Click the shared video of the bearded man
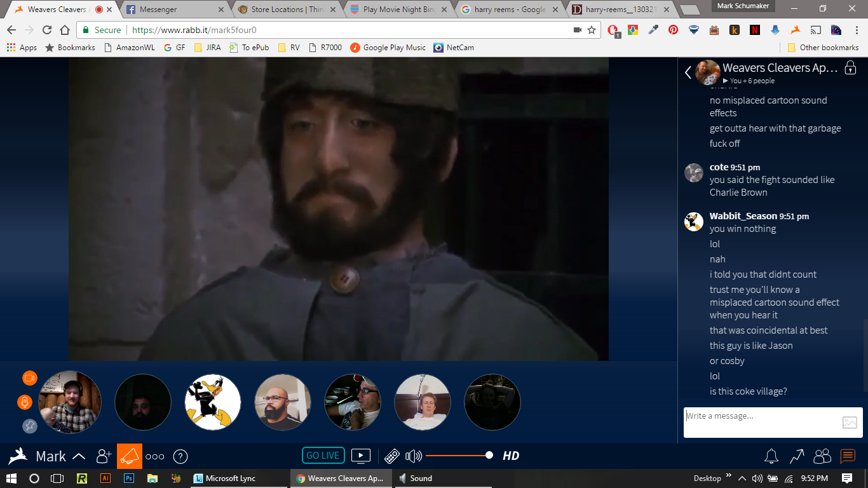Image resolution: width=868 pixels, height=488 pixels. [x=339, y=209]
